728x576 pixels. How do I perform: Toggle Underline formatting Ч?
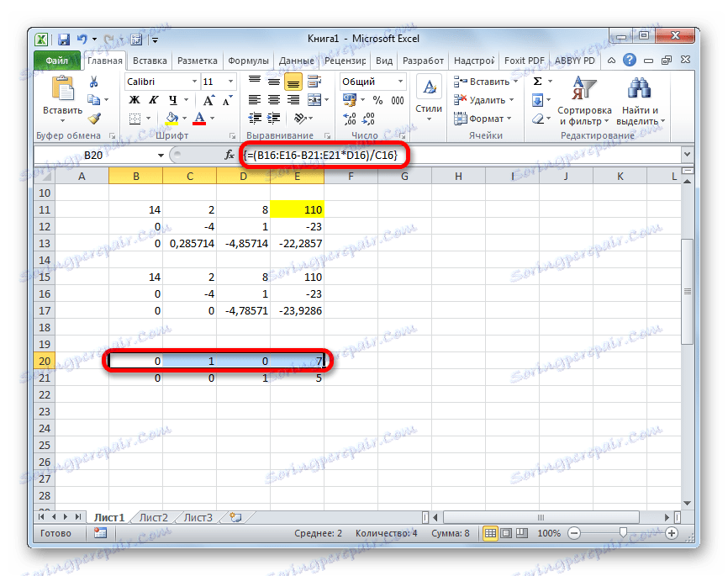pyautogui.click(x=172, y=100)
